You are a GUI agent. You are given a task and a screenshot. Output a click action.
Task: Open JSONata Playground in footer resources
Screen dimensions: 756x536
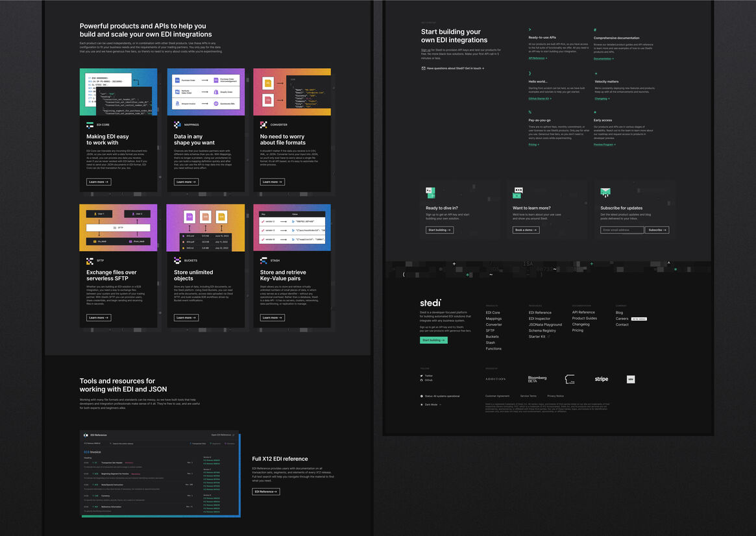point(545,324)
